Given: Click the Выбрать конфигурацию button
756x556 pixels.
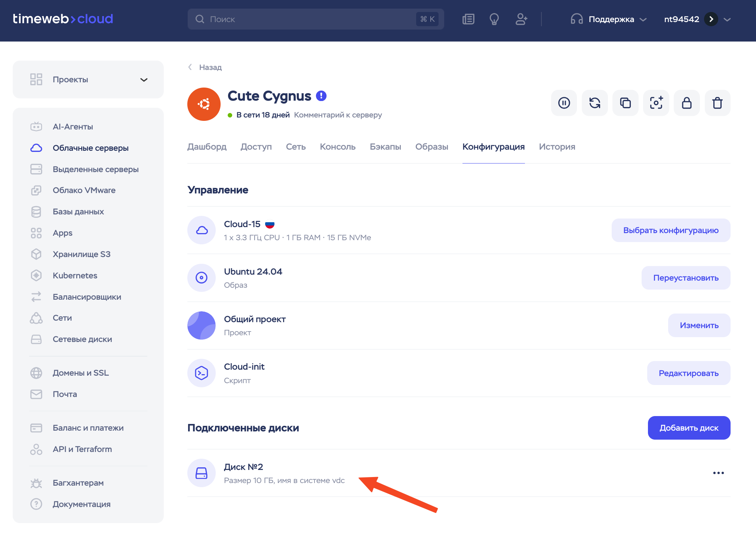Looking at the screenshot, I should 671,230.
